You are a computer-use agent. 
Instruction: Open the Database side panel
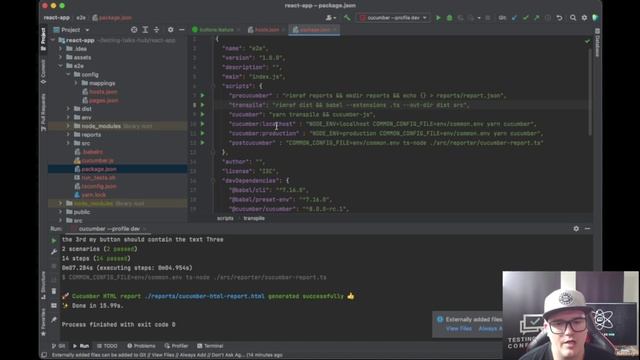(597, 43)
